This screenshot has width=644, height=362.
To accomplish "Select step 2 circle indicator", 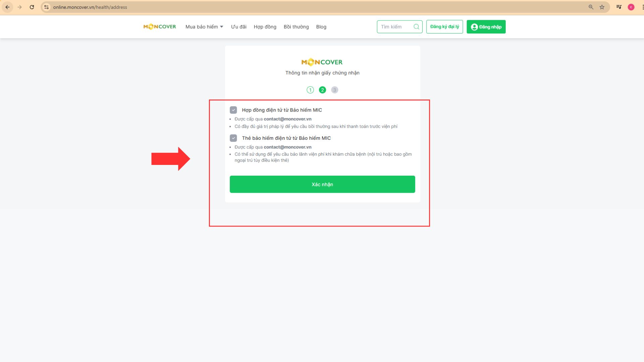I will coord(322,90).
